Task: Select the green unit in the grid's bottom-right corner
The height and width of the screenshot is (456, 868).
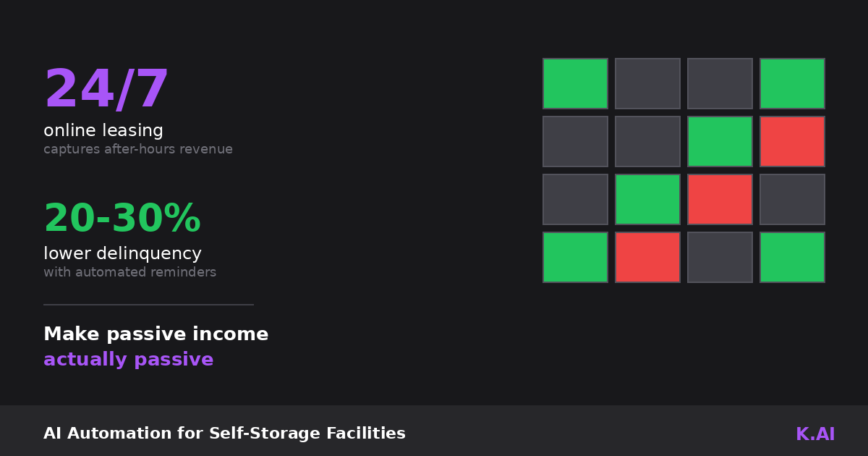Action: pyautogui.click(x=792, y=258)
